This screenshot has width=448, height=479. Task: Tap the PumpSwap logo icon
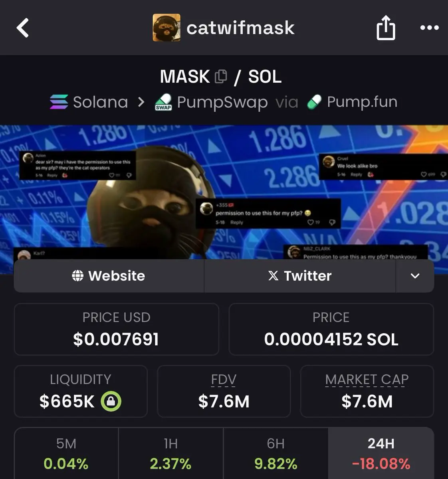[x=164, y=102]
